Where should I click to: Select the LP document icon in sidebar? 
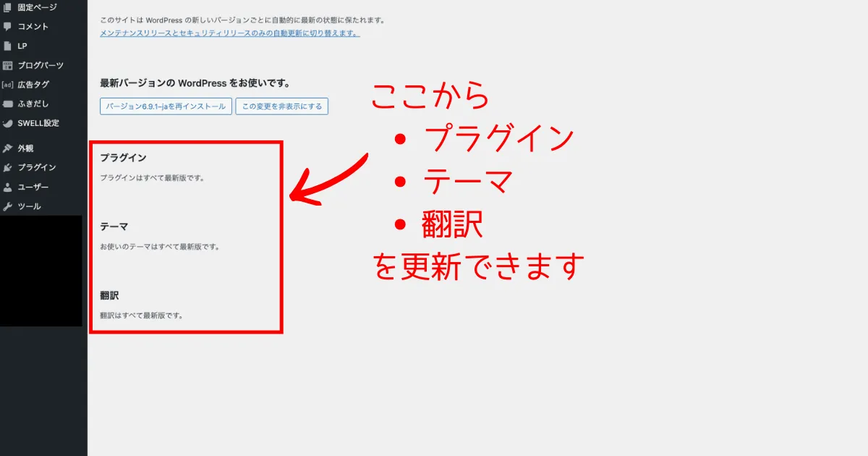click(8, 46)
